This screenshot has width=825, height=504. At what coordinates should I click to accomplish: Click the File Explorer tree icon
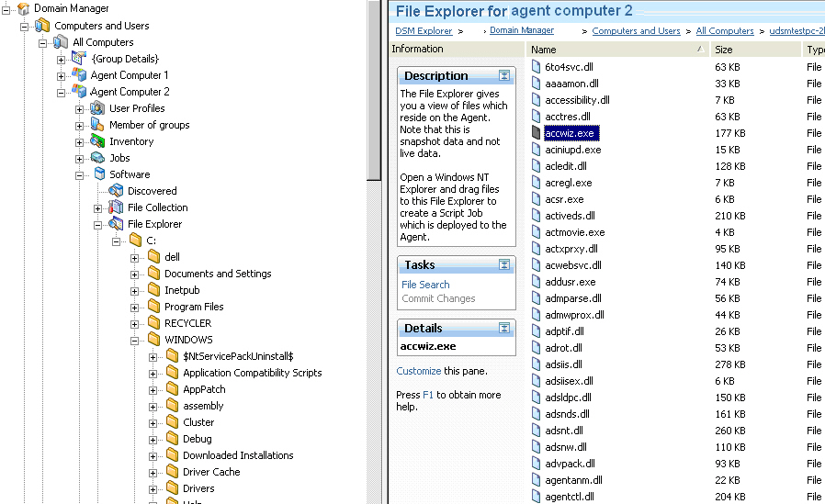click(116, 223)
